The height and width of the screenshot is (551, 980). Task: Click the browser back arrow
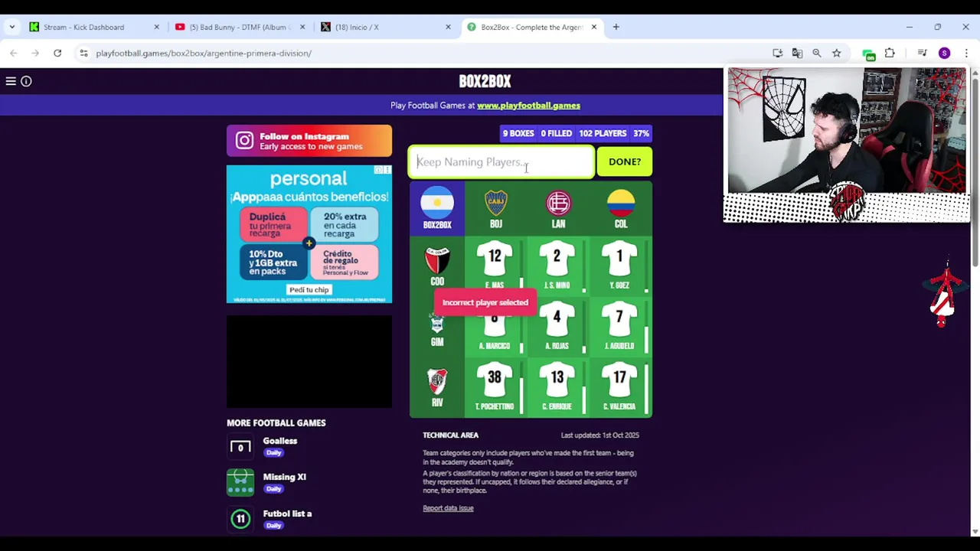[x=14, y=53]
